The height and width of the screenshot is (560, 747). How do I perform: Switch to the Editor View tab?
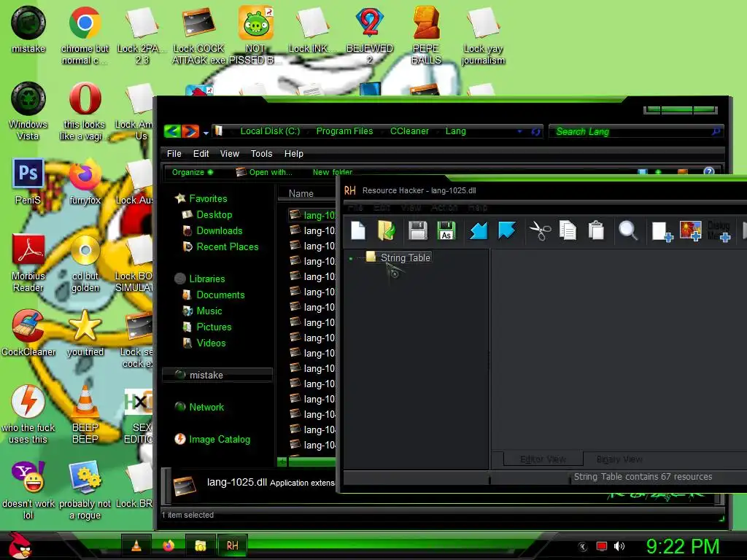tap(543, 459)
